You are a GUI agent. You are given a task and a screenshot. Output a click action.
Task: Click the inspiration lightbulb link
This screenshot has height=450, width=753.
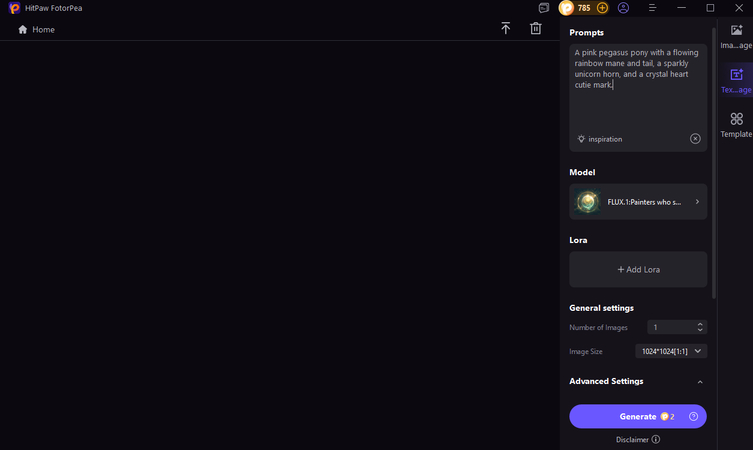coord(600,139)
